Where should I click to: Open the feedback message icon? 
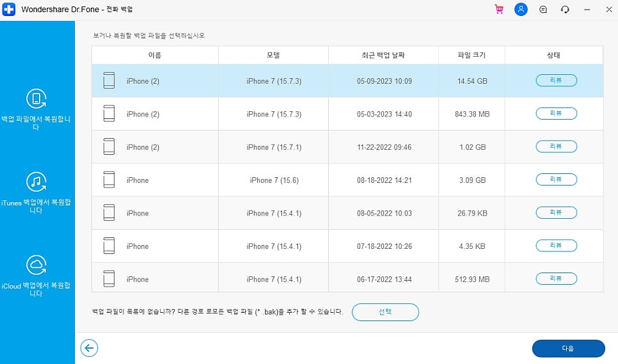coord(543,10)
